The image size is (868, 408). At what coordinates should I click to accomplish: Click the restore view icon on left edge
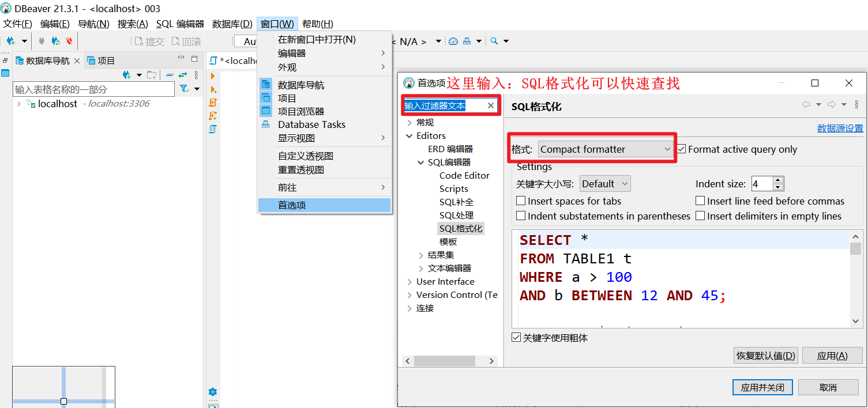pyautogui.click(x=5, y=61)
